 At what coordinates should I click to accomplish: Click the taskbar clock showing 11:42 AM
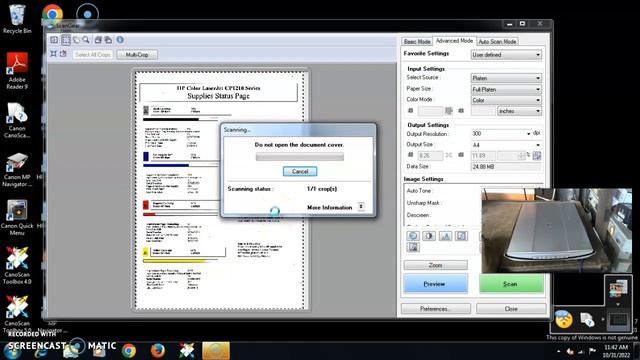tap(616, 351)
